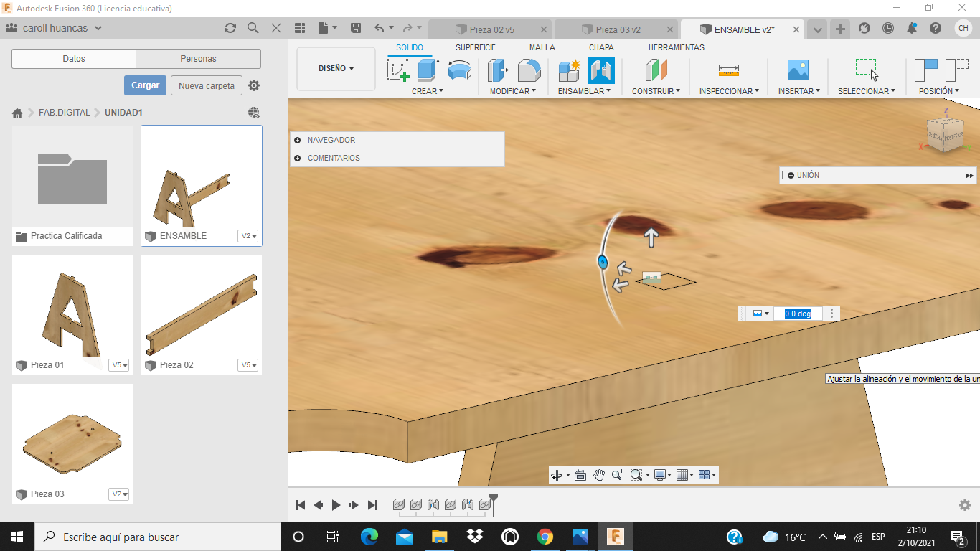980x551 pixels.
Task: Toggle the data panel grid icon
Action: point(301,29)
